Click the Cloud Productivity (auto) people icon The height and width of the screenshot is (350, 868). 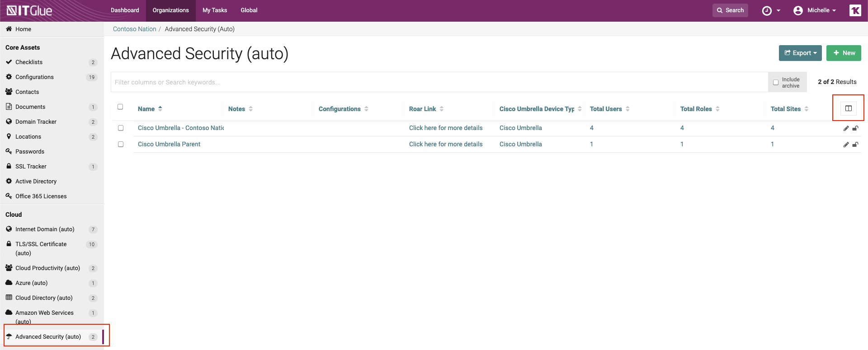click(x=9, y=268)
